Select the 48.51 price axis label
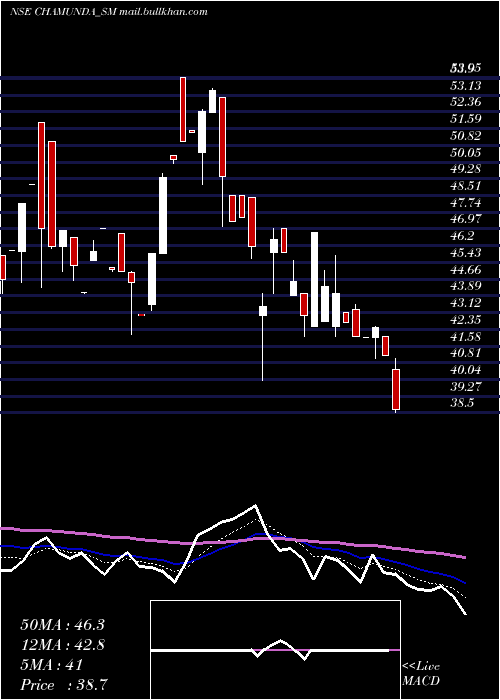 pyautogui.click(x=466, y=186)
